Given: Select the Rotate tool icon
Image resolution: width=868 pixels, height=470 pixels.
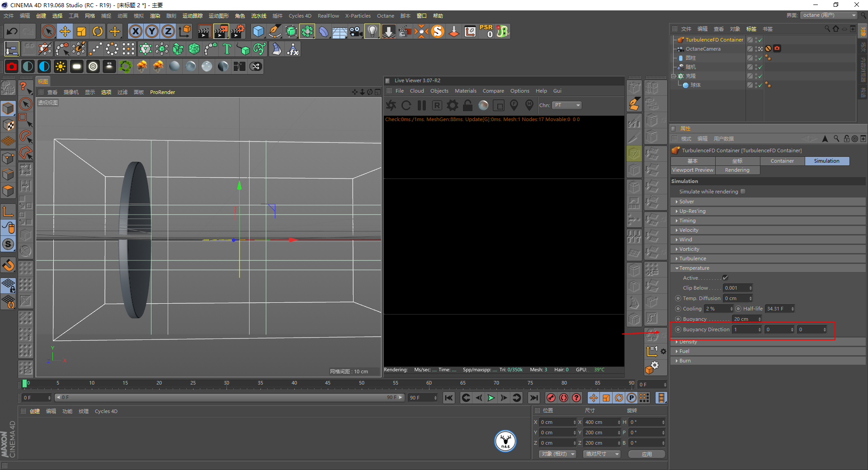Looking at the screenshot, I should 98,31.
